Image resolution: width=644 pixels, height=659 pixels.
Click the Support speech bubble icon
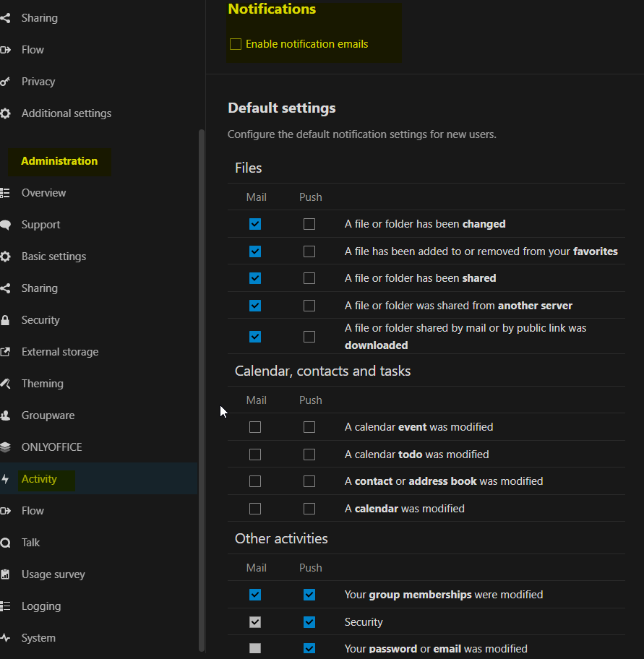(x=5, y=225)
